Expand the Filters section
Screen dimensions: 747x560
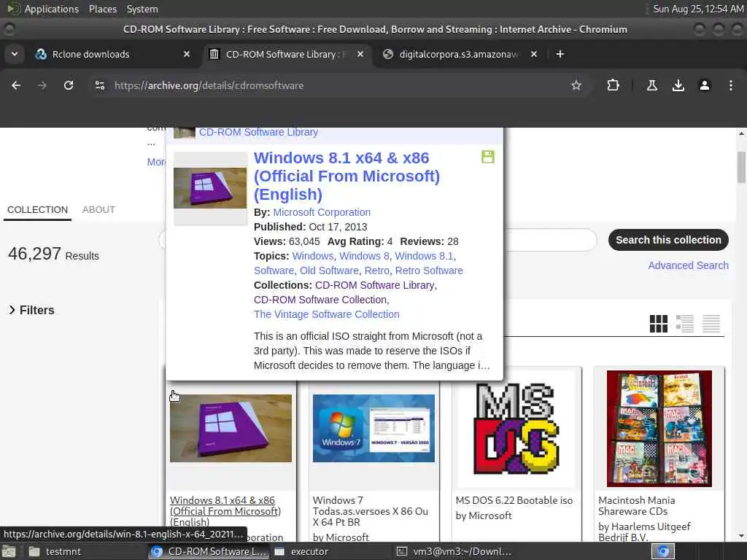click(31, 310)
